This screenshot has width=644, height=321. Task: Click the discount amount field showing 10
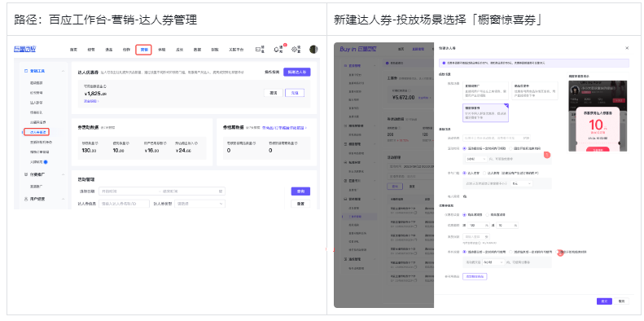pos(507,225)
